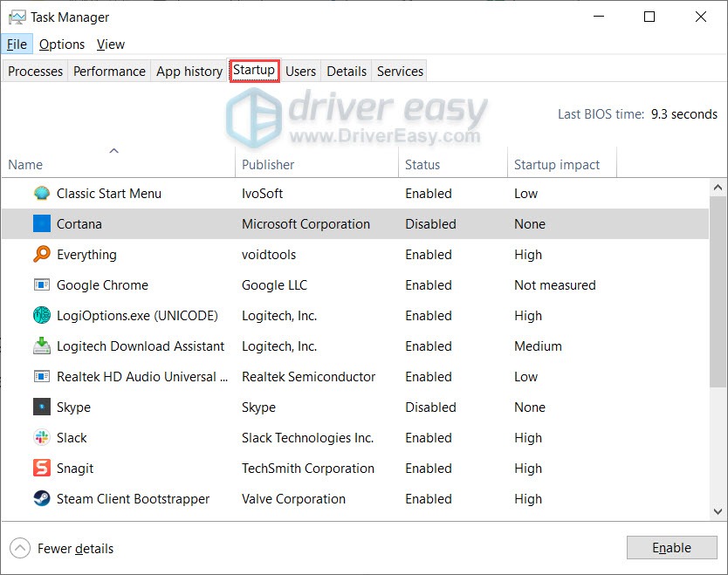Click the Realtek HD Audio Universal icon
Image resolution: width=728 pixels, height=575 pixels.
click(x=42, y=376)
